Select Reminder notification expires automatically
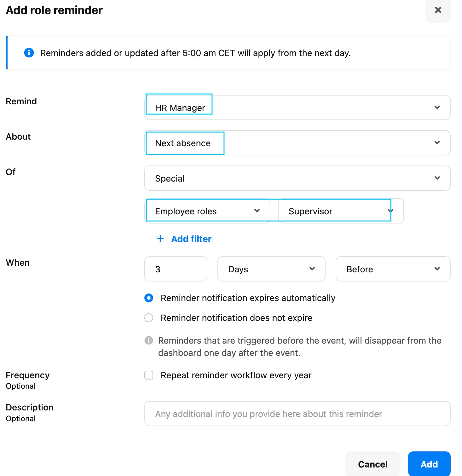462x476 pixels. [149, 298]
